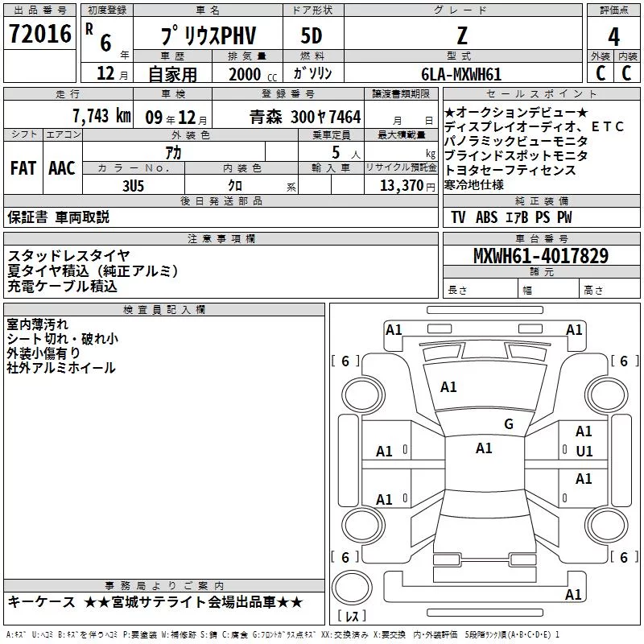Click displacement value 2000 cc
The image size is (644, 644).
coord(253,75)
